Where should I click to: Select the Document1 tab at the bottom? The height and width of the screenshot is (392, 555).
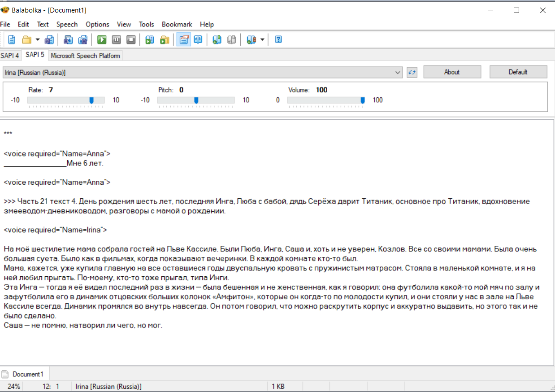pos(25,374)
